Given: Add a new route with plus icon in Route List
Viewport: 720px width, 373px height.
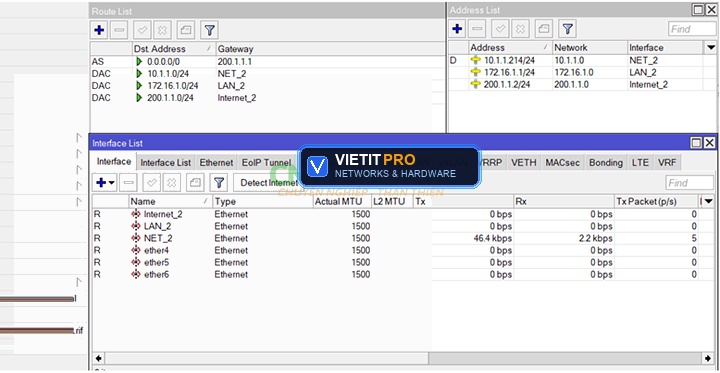Looking at the screenshot, I should tap(99, 30).
